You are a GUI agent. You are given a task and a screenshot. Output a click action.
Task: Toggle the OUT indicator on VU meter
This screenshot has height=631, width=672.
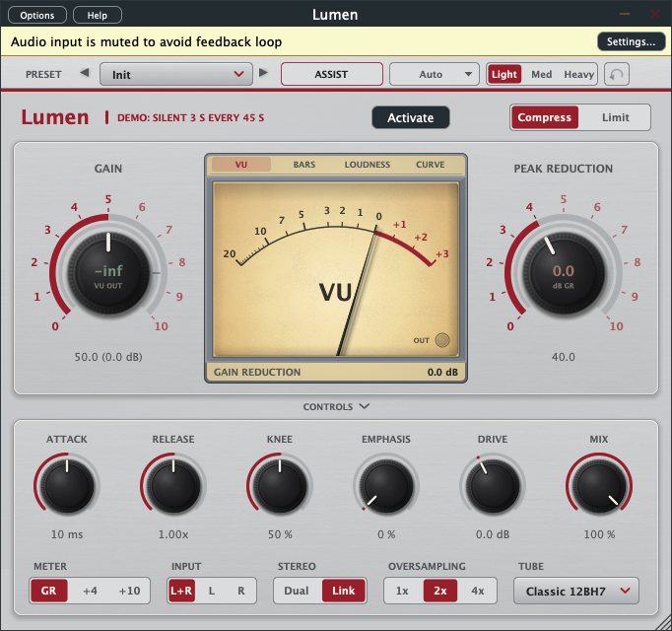click(442, 340)
